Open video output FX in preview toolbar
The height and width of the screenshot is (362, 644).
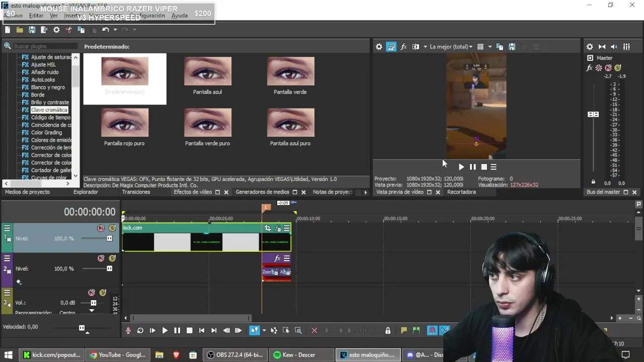click(x=404, y=47)
